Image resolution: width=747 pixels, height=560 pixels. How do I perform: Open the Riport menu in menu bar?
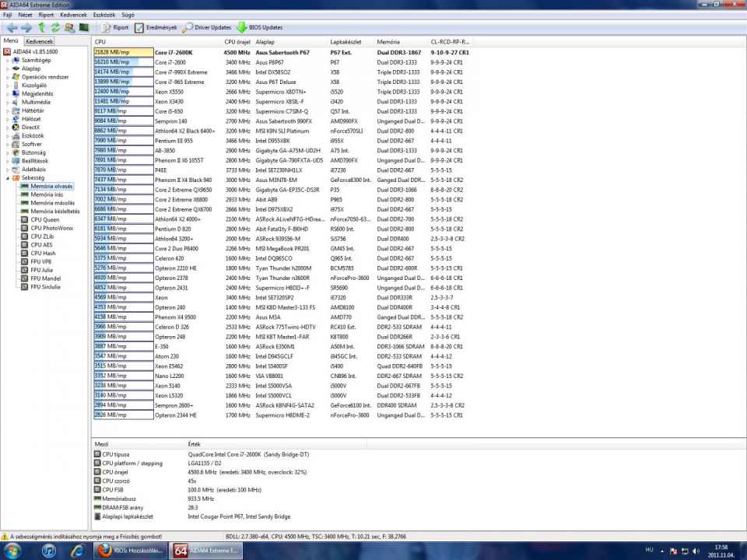pyautogui.click(x=46, y=15)
